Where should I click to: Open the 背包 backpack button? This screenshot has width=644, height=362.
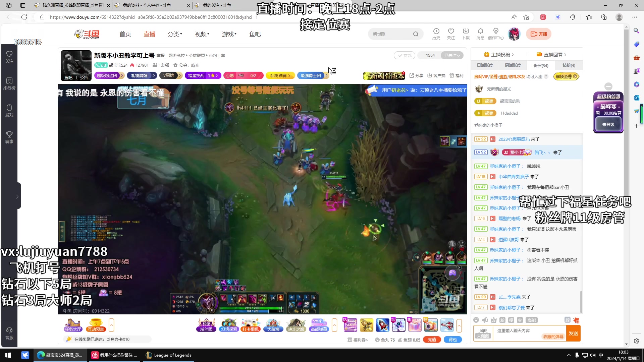coord(453,340)
